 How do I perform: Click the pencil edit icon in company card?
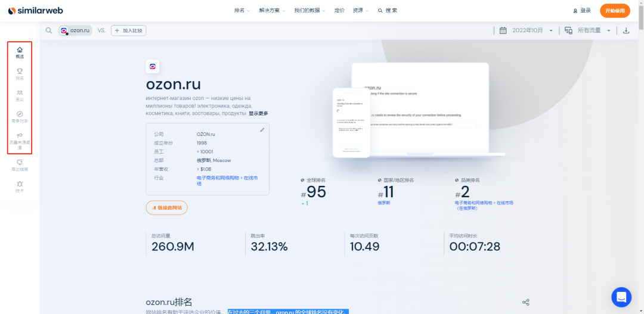[x=262, y=130]
